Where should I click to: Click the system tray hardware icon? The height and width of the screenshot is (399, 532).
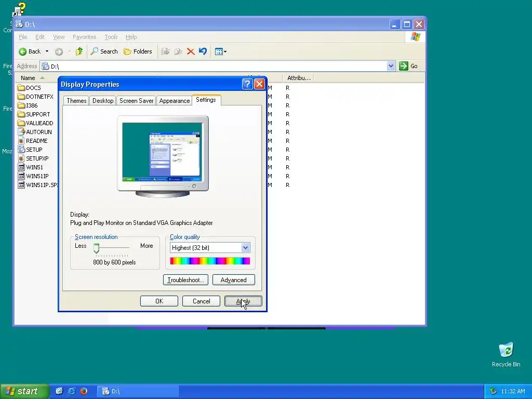tap(494, 391)
